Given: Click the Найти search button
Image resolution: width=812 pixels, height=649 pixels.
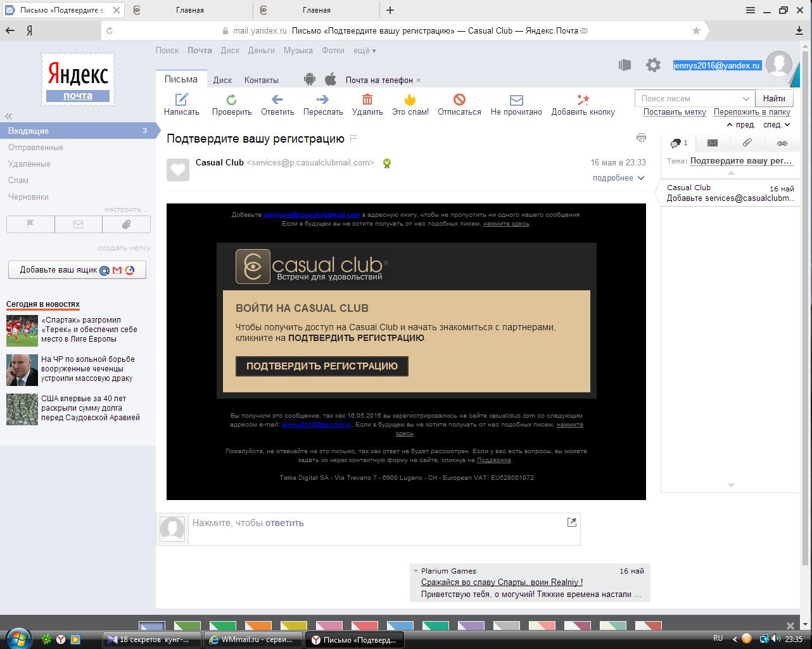Looking at the screenshot, I should (774, 98).
